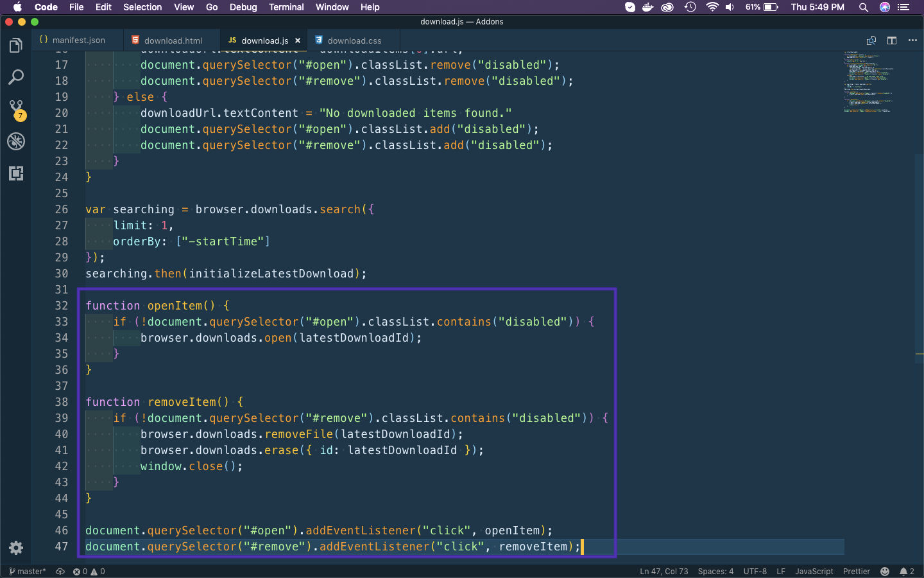
Task: Click line number 26 in gutter
Action: (x=62, y=209)
